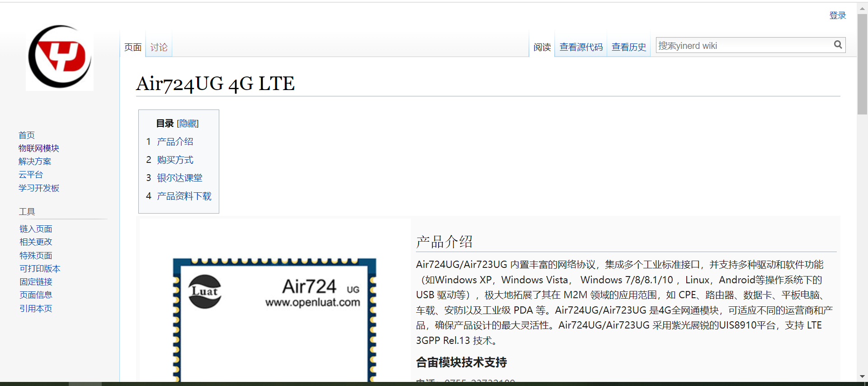Viewport: 868px width, 386px height.
Task: Switch to the 页面 tab
Action: 133,47
